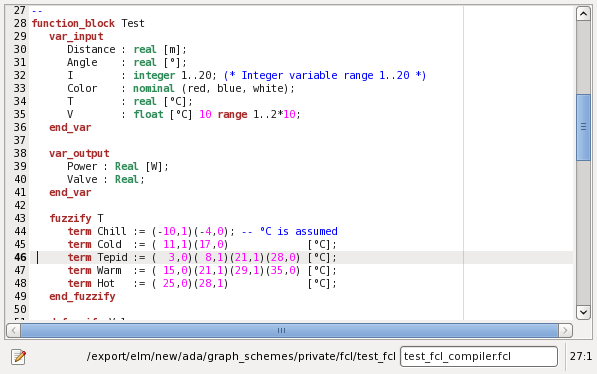The height and width of the screenshot is (374, 597).
Task: Click the 'Distance' variable on line 30
Action: pos(91,50)
